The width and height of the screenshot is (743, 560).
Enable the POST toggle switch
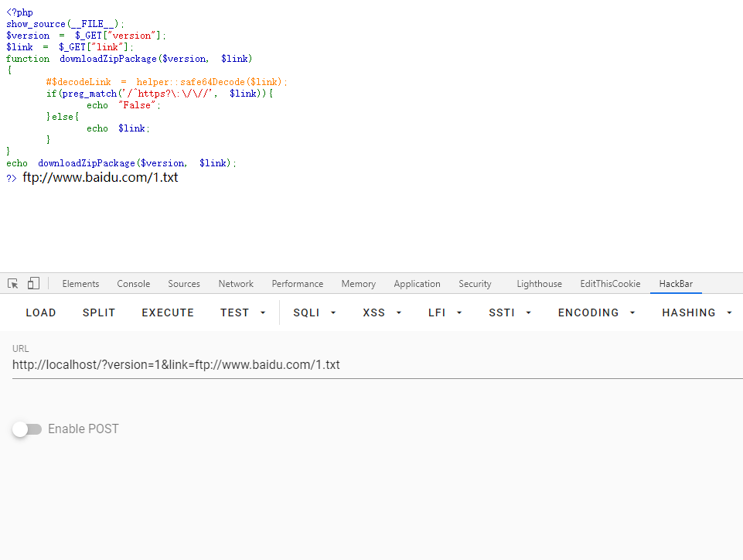pyautogui.click(x=27, y=429)
